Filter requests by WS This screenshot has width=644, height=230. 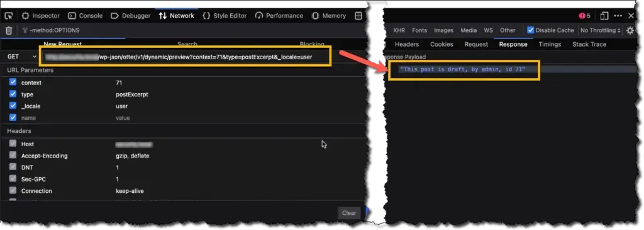(x=488, y=30)
